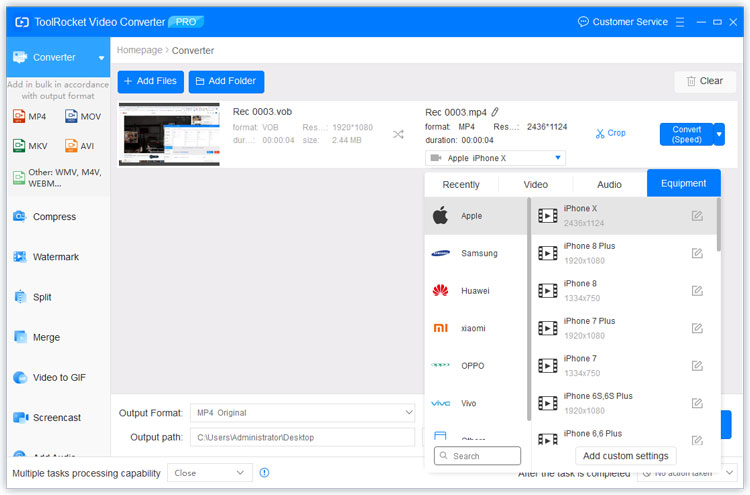
Task: Open Customer Service chat
Action: 623,22
